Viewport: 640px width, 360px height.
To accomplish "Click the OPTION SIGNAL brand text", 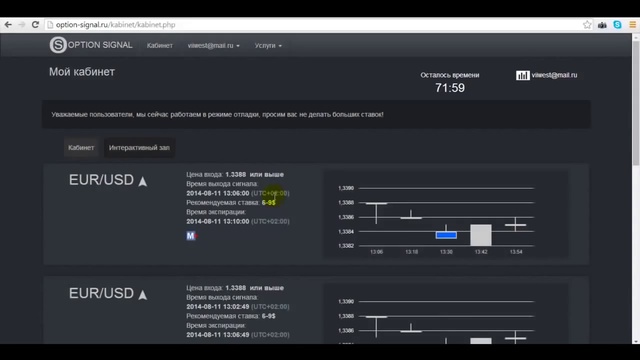I will coord(100,45).
